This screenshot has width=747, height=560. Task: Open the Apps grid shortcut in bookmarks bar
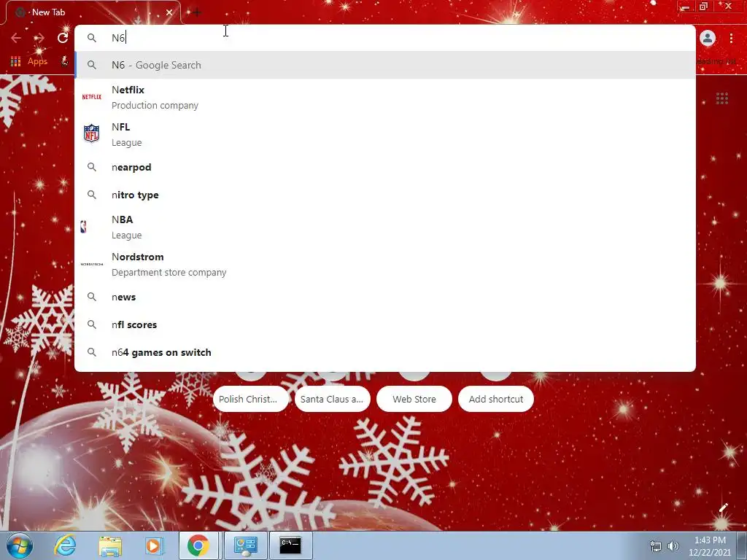pyautogui.click(x=29, y=61)
